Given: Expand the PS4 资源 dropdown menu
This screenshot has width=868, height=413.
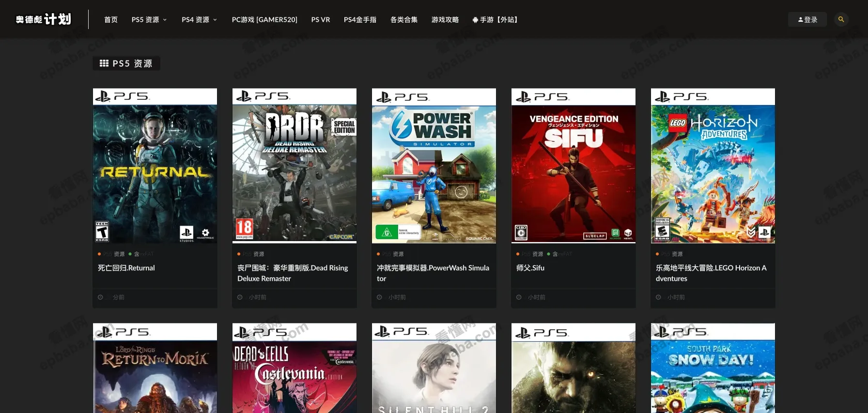Looking at the screenshot, I should coord(200,19).
